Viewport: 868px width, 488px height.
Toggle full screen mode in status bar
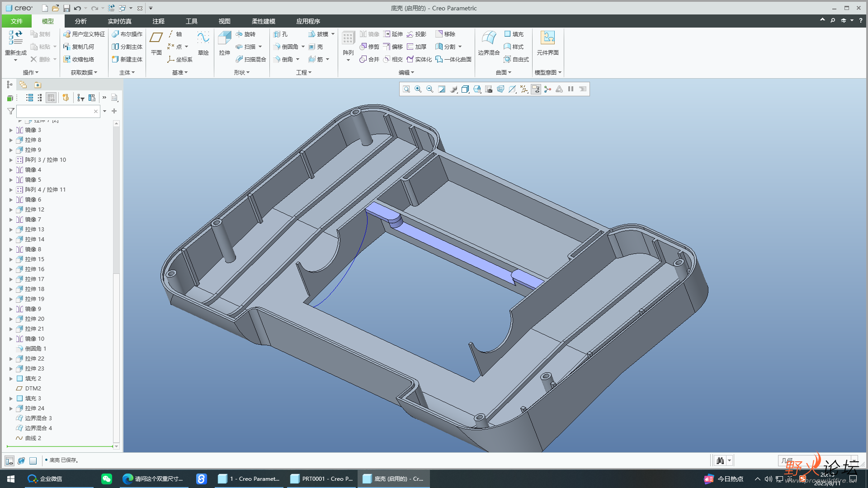pos(33,461)
